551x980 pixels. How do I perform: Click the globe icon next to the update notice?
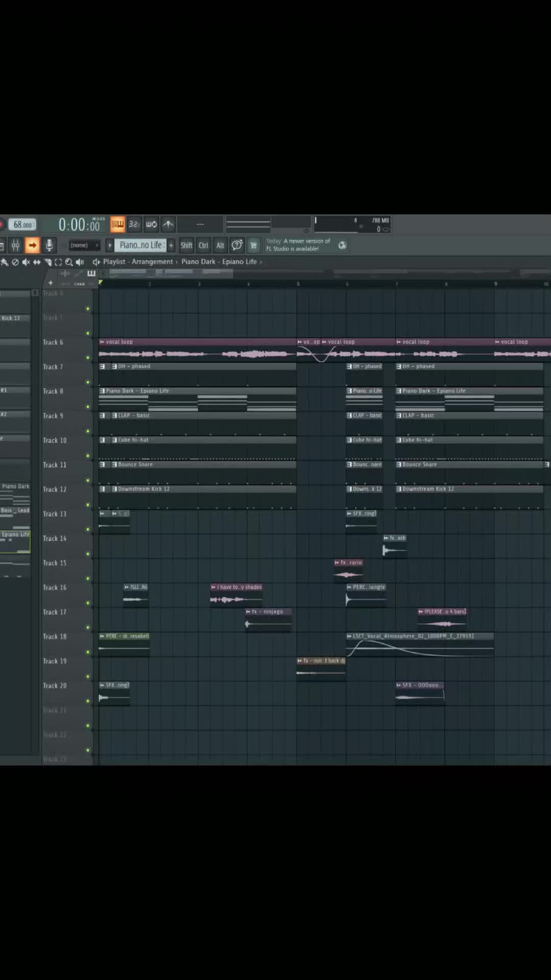coord(342,246)
